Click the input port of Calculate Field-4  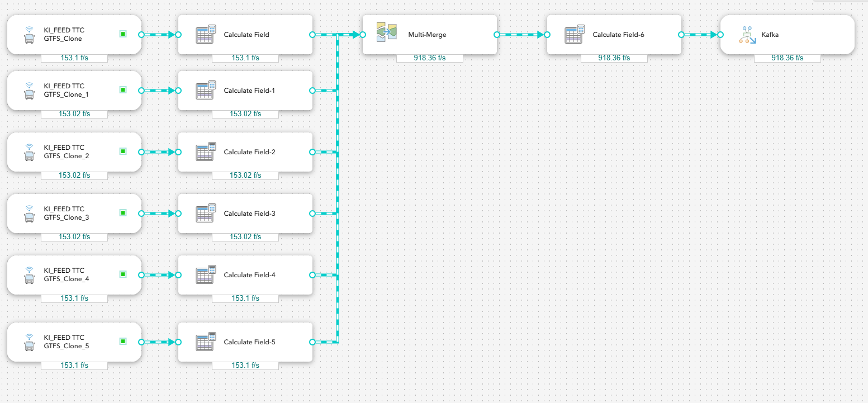(x=178, y=274)
